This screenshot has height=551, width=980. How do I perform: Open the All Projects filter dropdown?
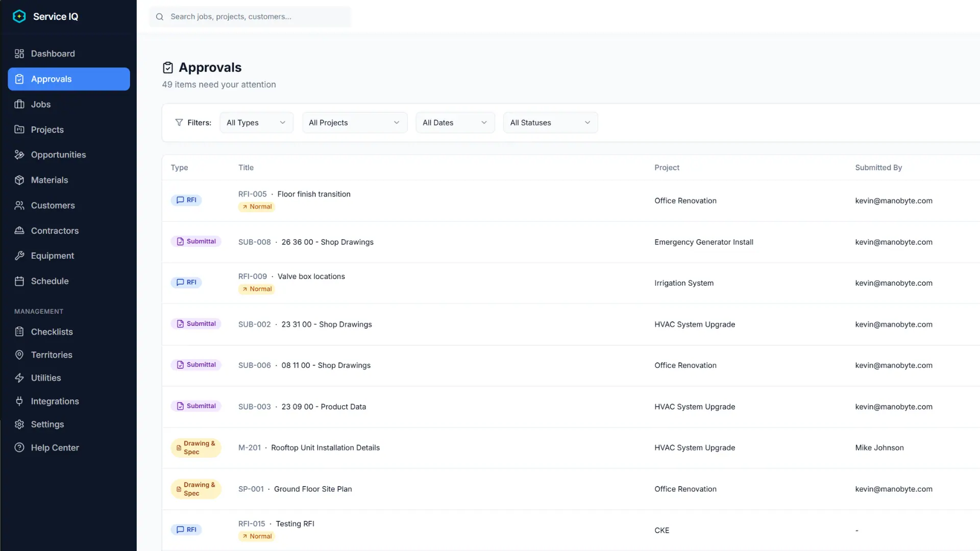tap(355, 122)
